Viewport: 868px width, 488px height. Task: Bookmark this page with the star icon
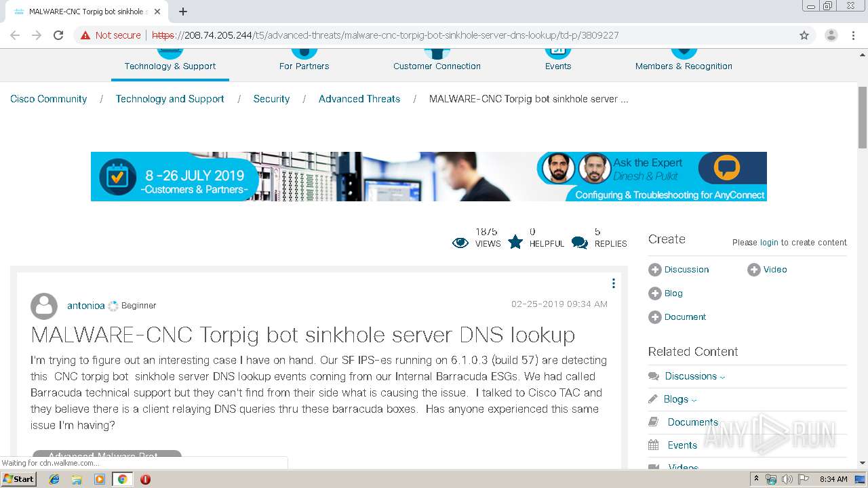[x=804, y=35]
